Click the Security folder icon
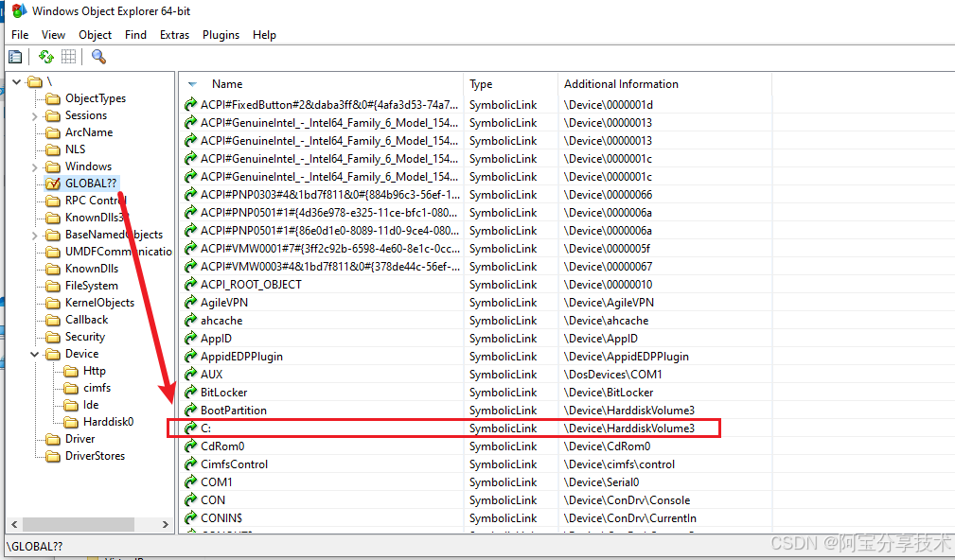The image size is (955, 560). pos(54,337)
